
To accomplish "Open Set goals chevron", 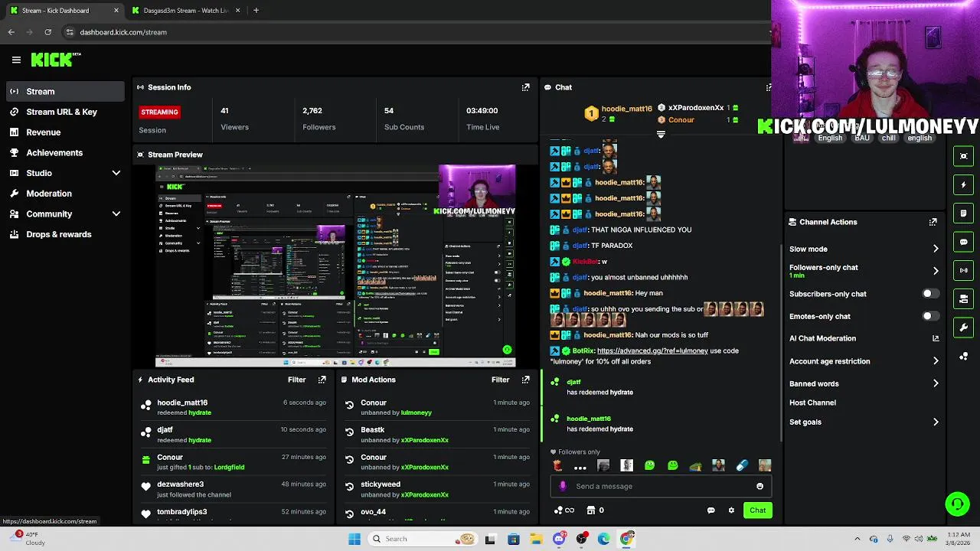I will pyautogui.click(x=936, y=422).
